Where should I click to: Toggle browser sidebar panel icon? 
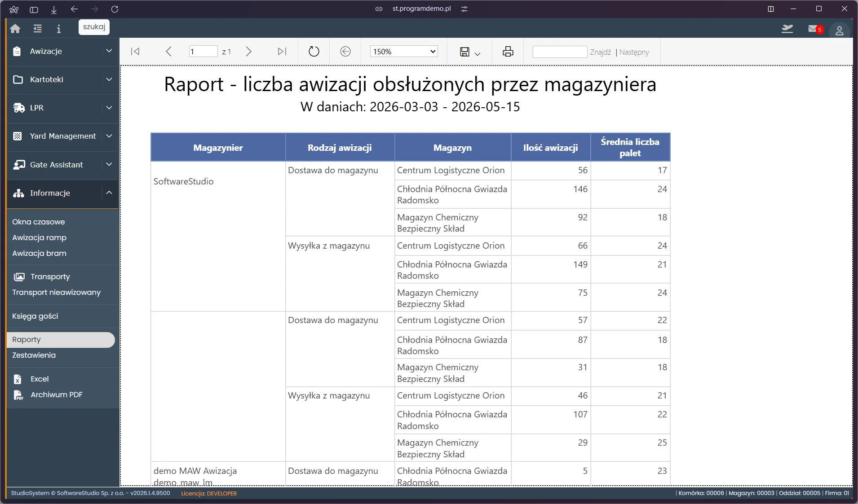[34, 9]
